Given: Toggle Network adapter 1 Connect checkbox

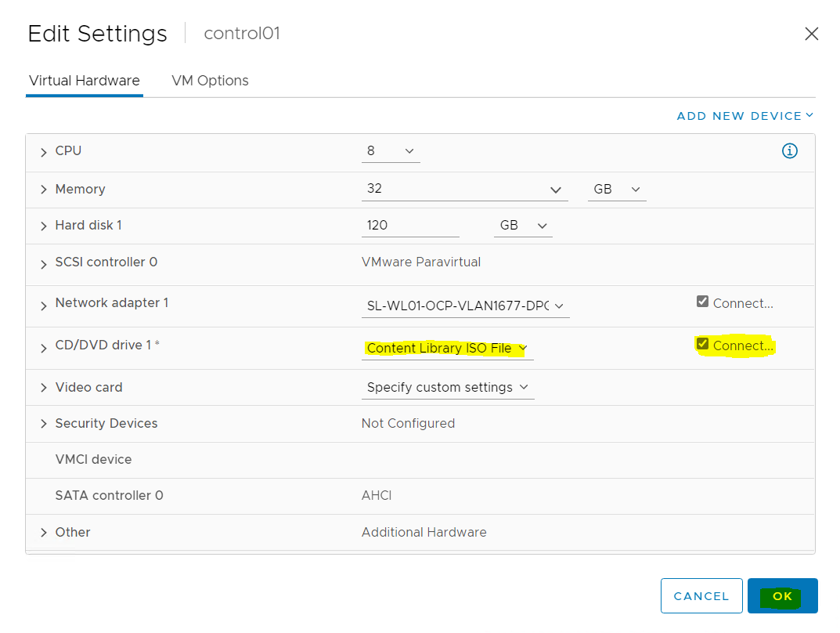Looking at the screenshot, I should [x=702, y=302].
